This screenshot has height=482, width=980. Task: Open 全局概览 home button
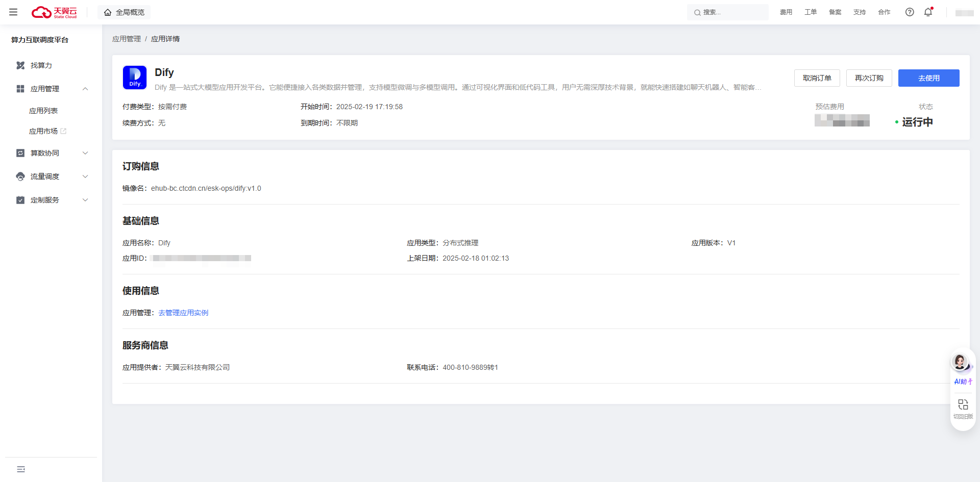[124, 12]
